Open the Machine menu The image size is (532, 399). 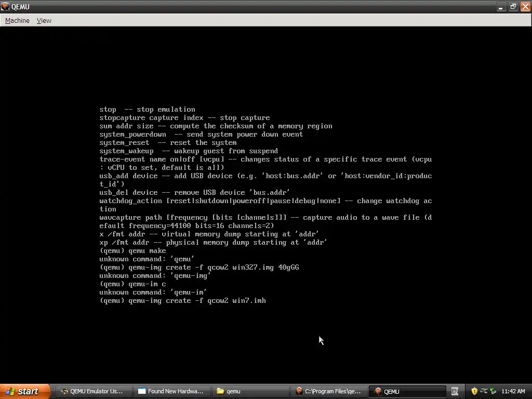pos(17,21)
